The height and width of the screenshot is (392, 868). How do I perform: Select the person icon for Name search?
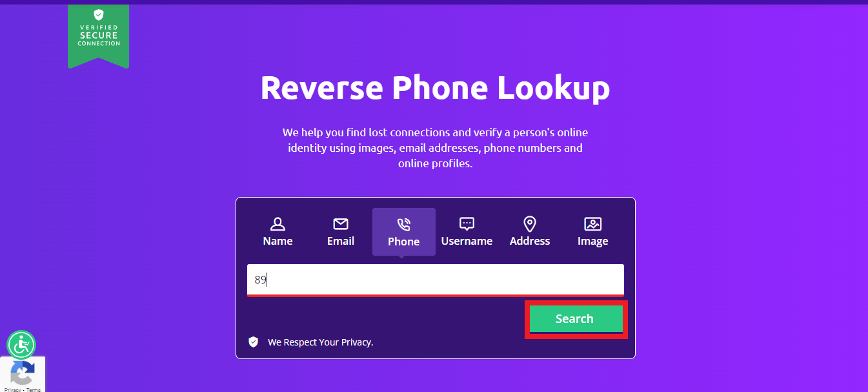click(278, 224)
